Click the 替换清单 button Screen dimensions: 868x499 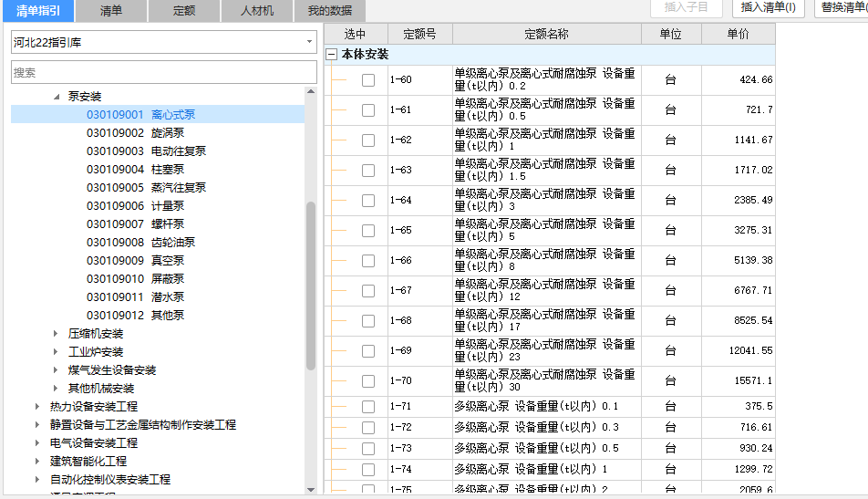coord(842,7)
